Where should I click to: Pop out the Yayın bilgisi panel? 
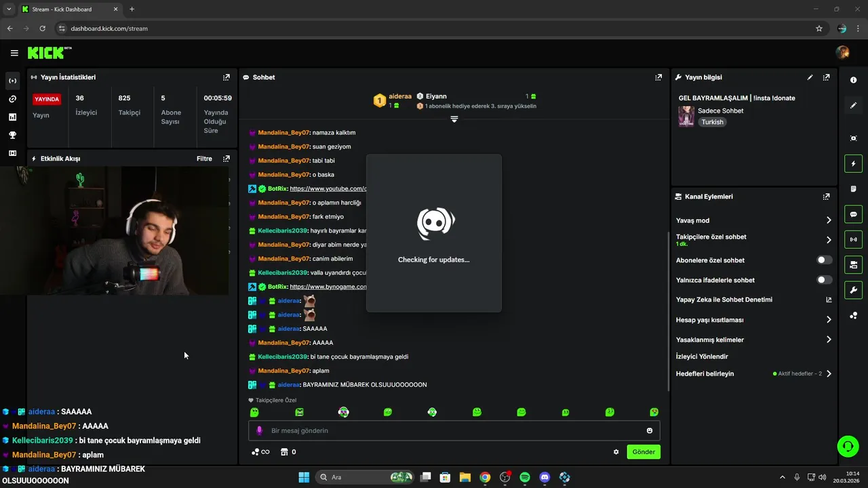[x=826, y=77]
